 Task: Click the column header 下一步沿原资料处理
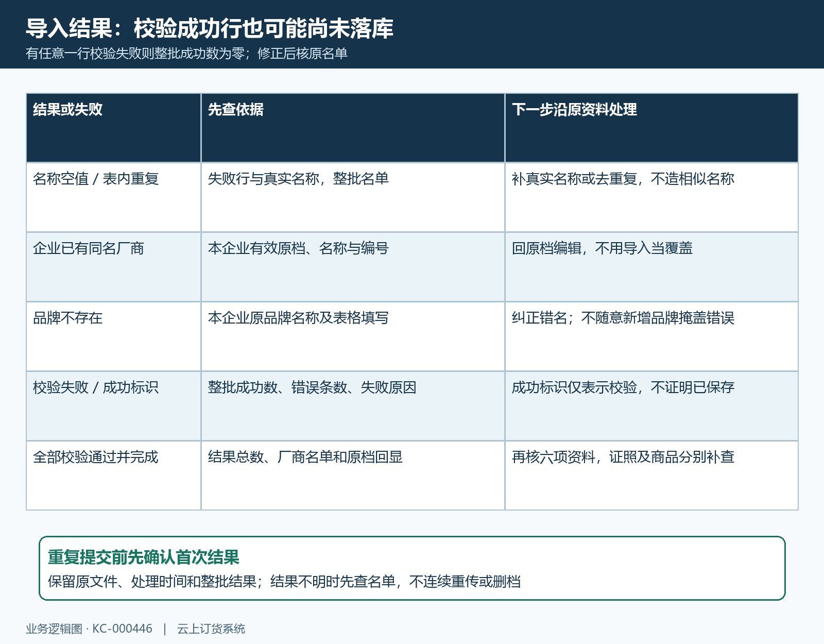651,128
